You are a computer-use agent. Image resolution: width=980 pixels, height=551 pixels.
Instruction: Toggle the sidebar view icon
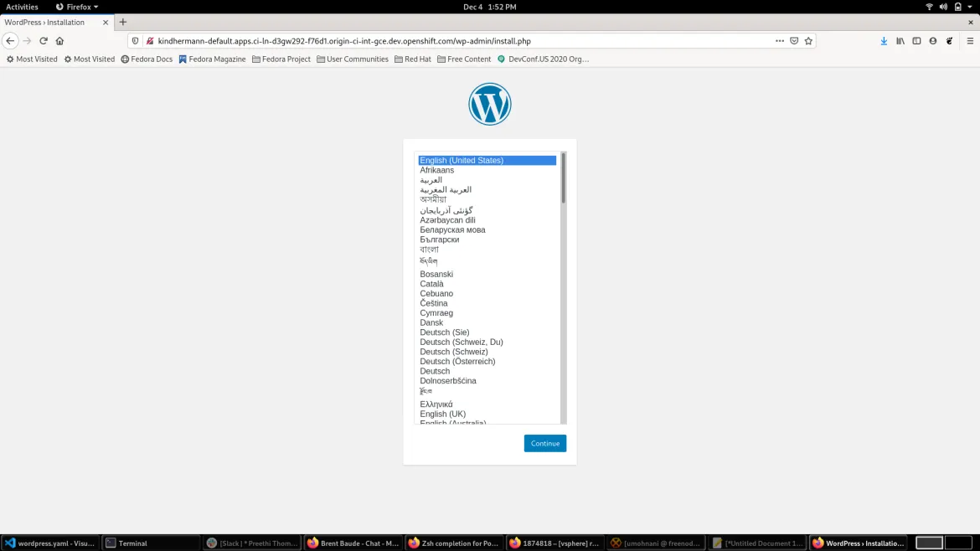[916, 40]
